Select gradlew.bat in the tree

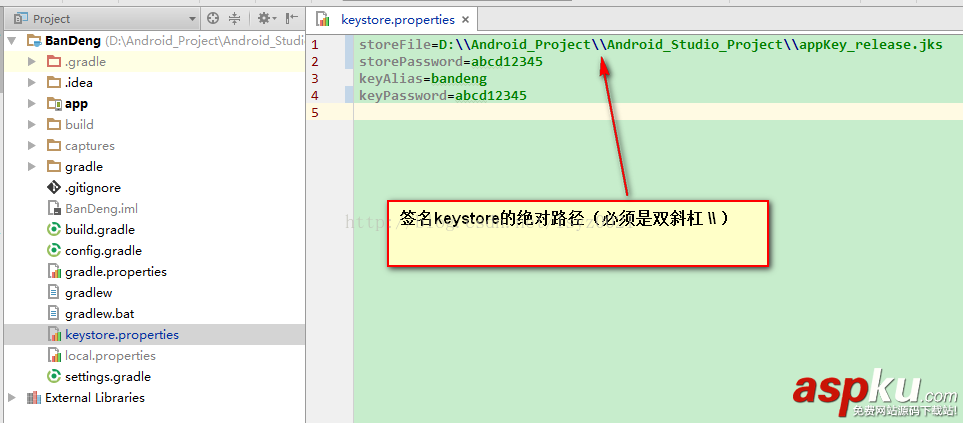pos(99,314)
